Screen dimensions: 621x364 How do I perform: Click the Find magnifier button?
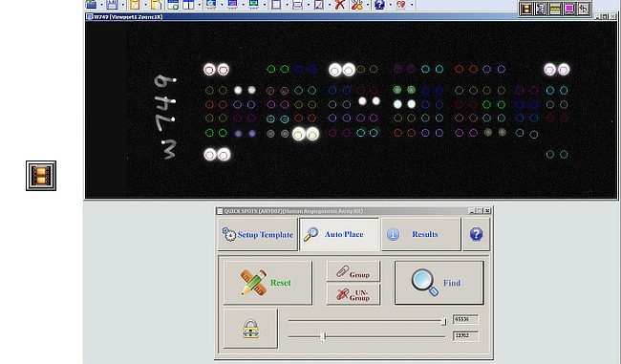click(x=439, y=283)
